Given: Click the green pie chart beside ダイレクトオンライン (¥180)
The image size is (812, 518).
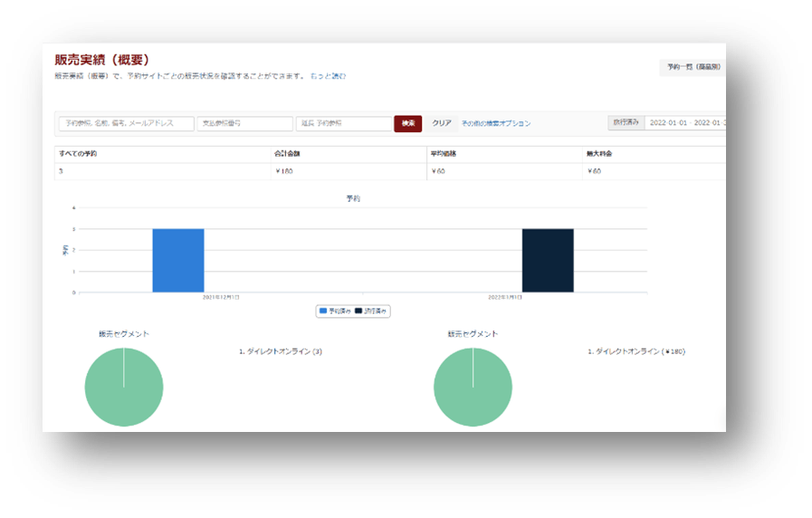Looking at the screenshot, I should click(x=473, y=387).
